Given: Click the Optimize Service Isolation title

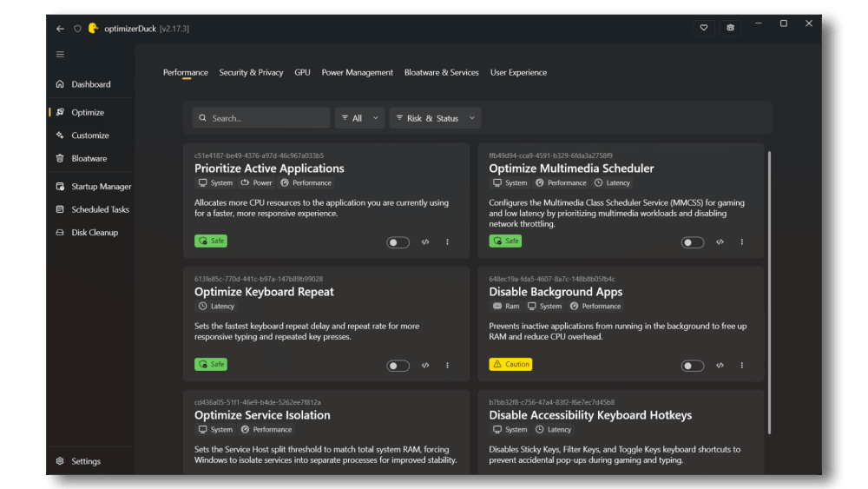Looking at the screenshot, I should [x=262, y=415].
